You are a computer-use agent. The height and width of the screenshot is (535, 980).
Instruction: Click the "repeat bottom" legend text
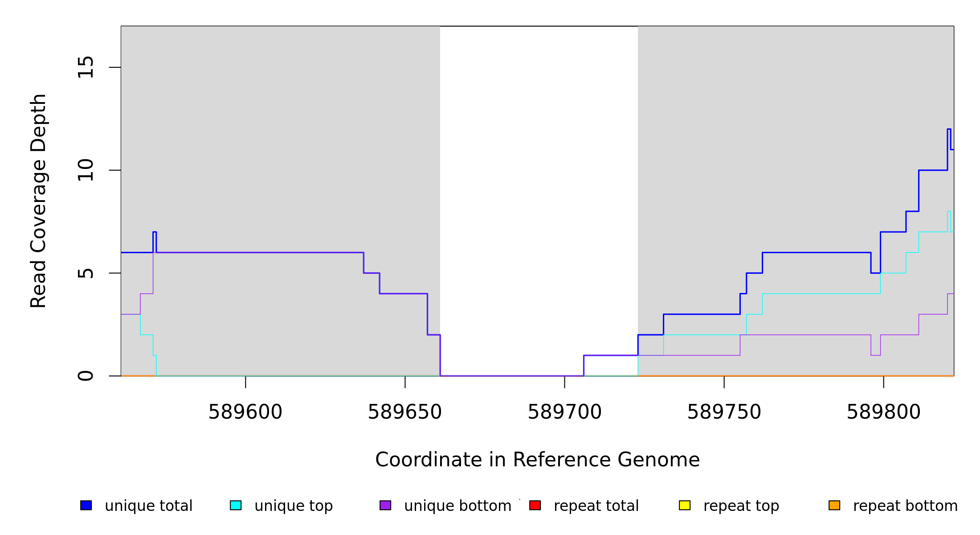(905, 506)
